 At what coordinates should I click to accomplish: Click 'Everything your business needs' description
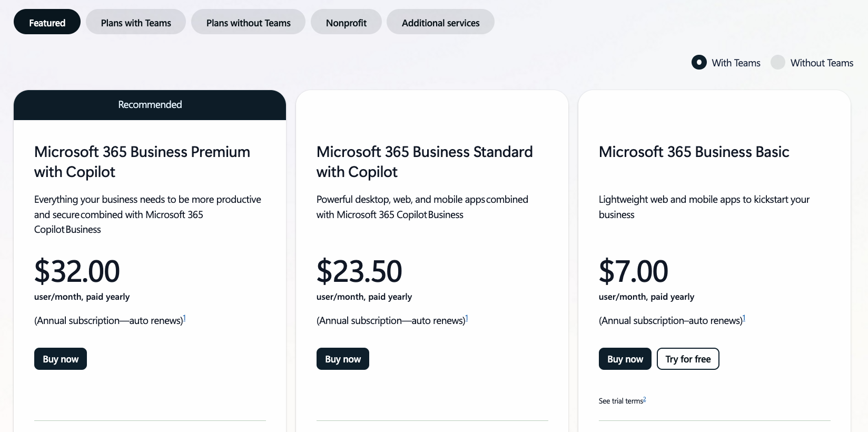pyautogui.click(x=147, y=214)
